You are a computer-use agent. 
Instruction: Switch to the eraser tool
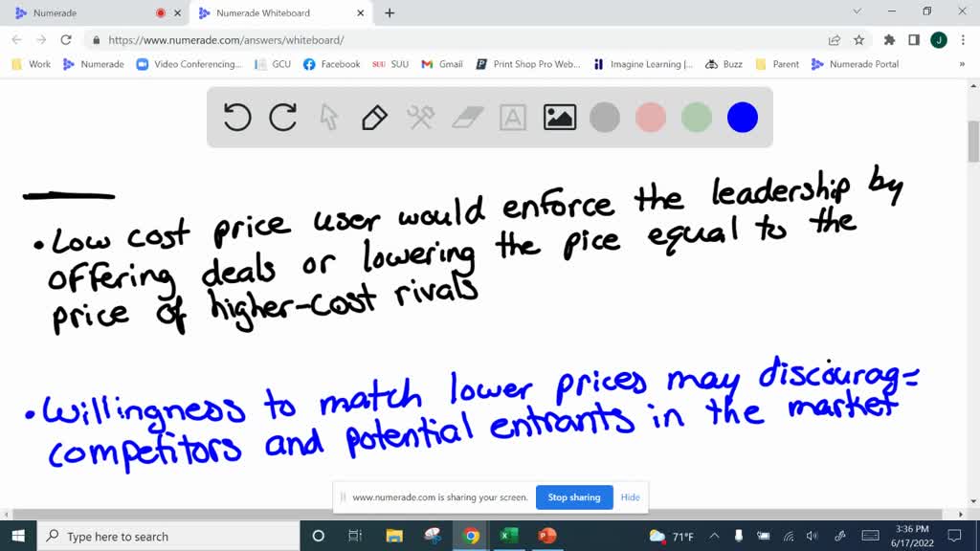tap(466, 117)
